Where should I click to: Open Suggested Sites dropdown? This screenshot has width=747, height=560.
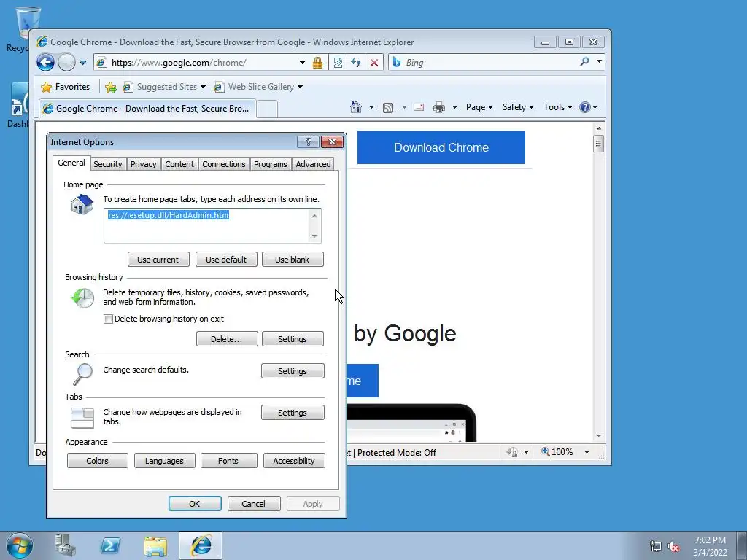(x=165, y=87)
